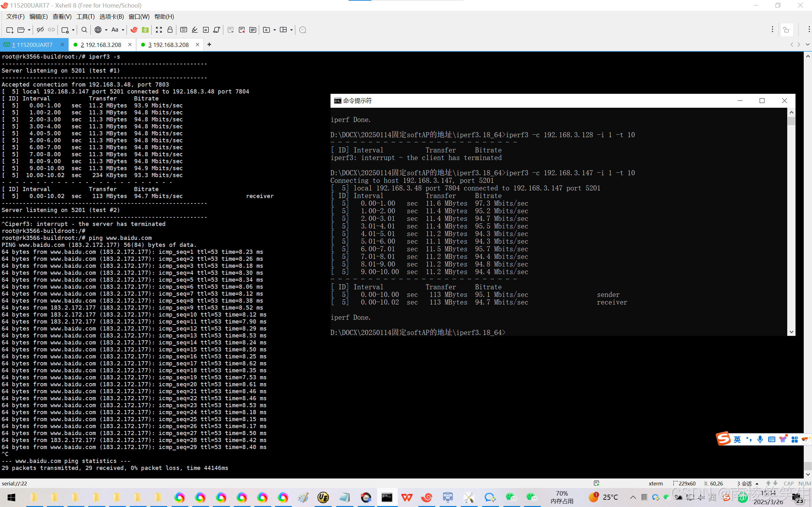This screenshot has width=812, height=507.
Task: Expand the Open session dropdown arrow
Action: [29, 30]
